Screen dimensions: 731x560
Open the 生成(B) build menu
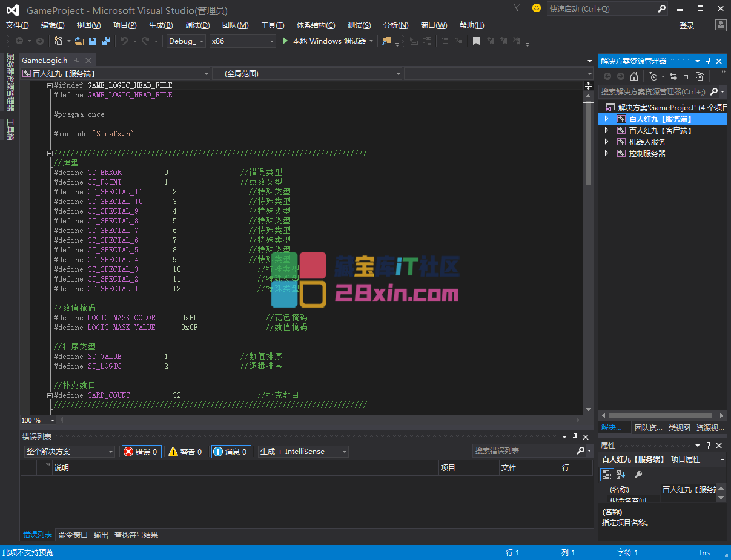[160, 25]
